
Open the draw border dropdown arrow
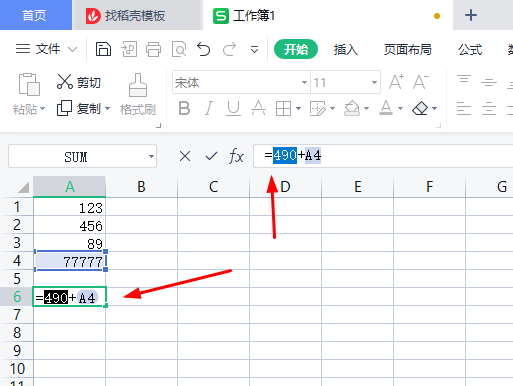(x=332, y=109)
